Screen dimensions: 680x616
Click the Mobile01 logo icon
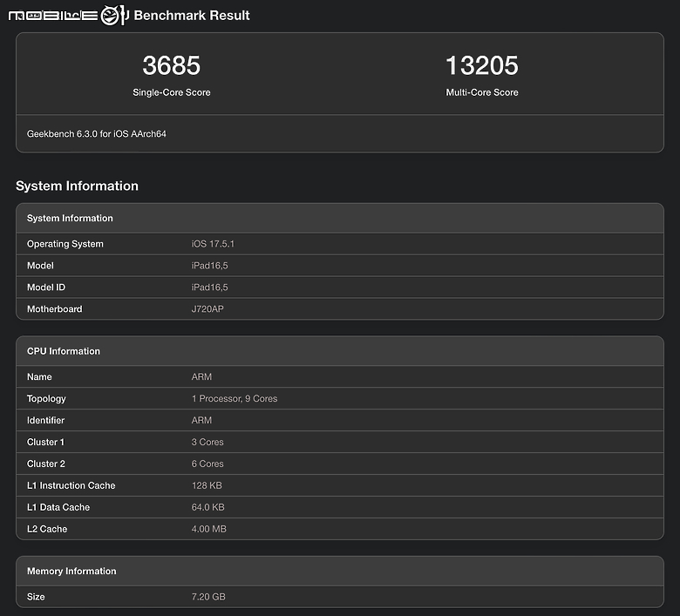69,16
